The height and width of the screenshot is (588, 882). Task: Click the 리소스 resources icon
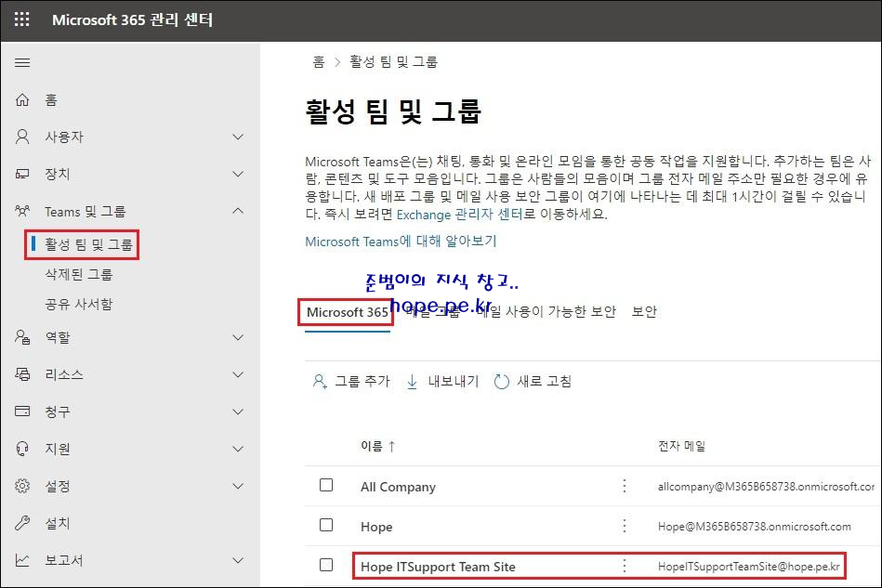pos(22,374)
